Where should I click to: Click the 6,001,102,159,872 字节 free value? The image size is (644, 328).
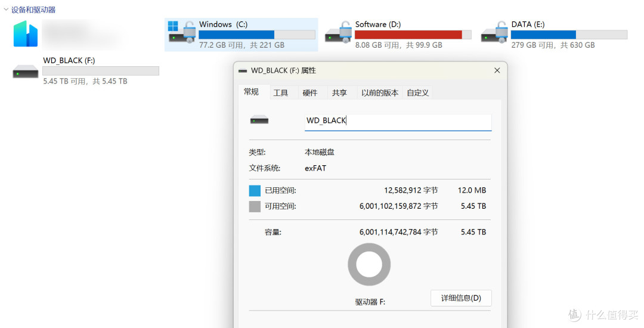(x=399, y=206)
